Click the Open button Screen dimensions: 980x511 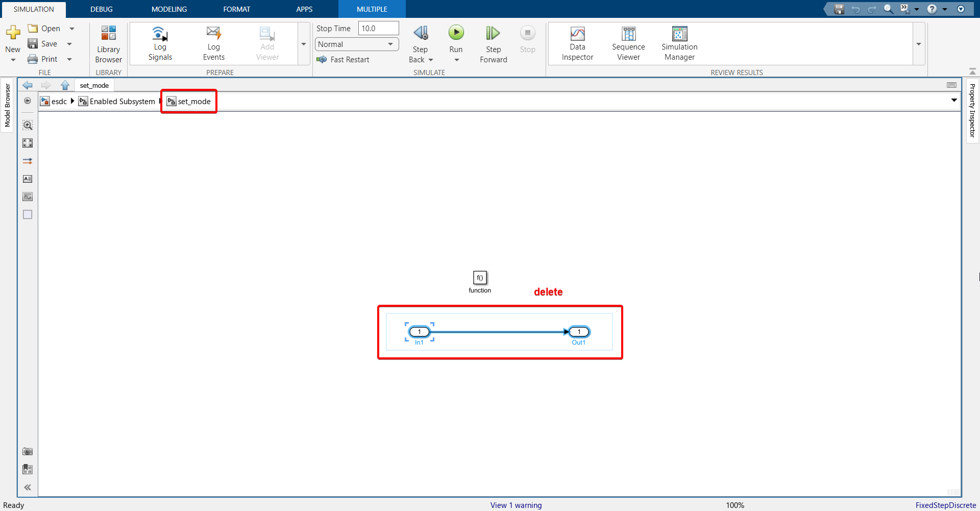click(44, 29)
